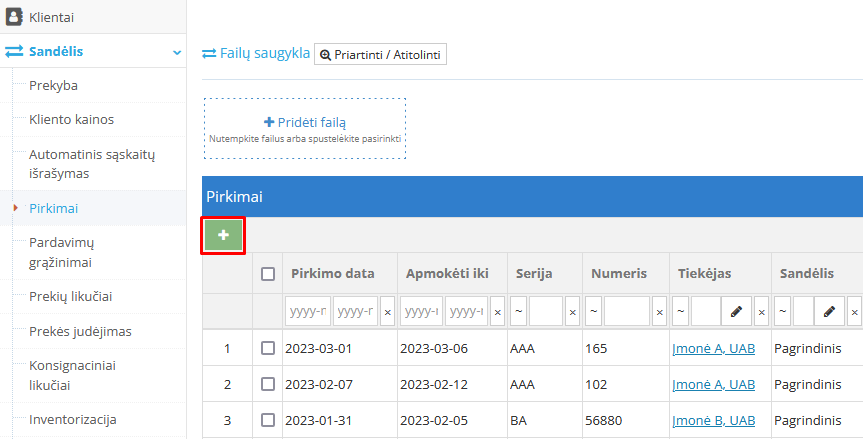
Task: Open the Serija filter operator dropdown
Action: (519, 312)
